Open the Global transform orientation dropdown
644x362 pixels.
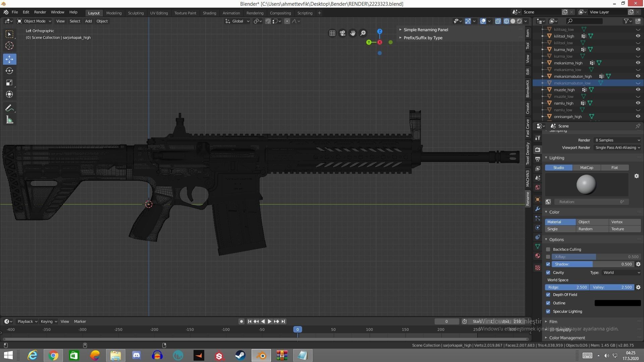tap(237, 21)
